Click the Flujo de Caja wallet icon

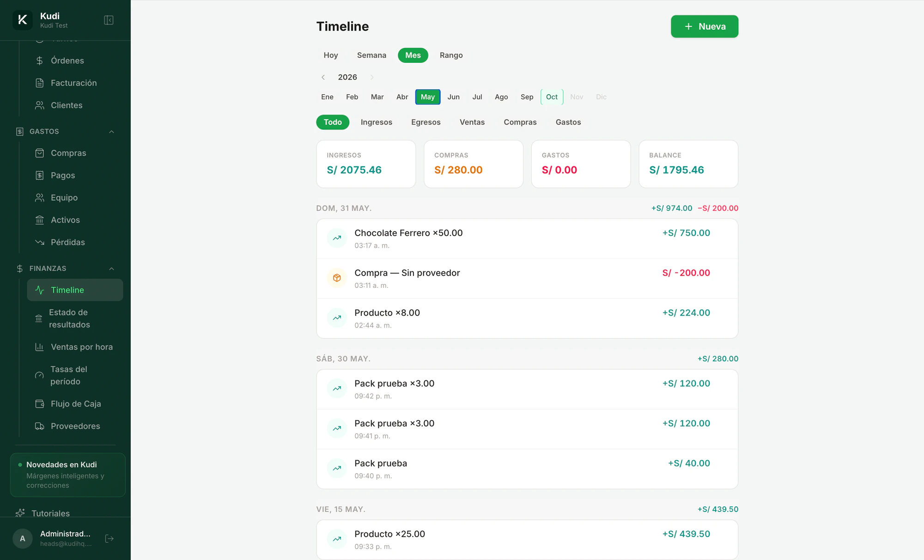[40, 404]
